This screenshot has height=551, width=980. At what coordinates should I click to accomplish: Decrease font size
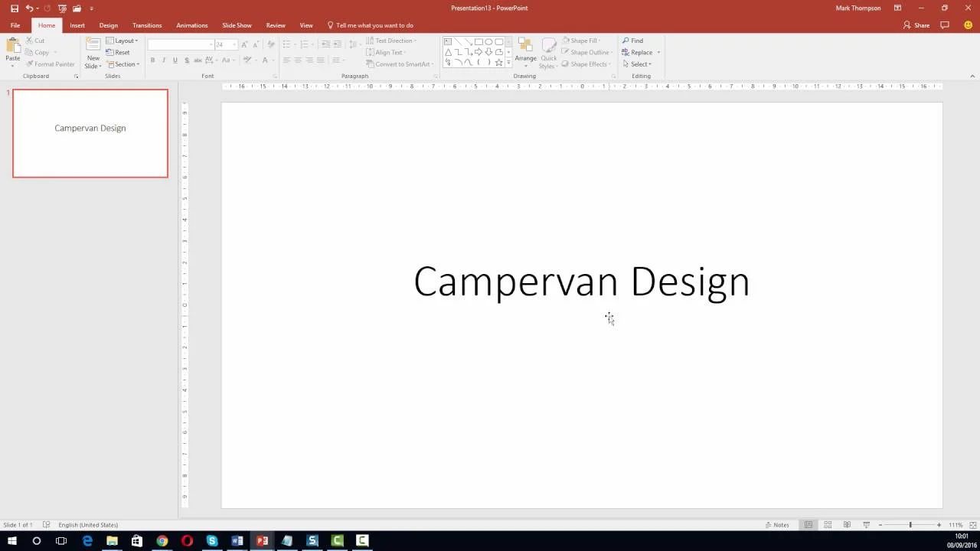256,44
